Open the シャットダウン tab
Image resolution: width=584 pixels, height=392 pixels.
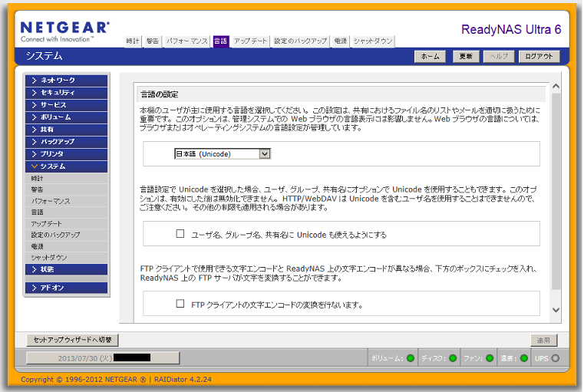[x=373, y=41]
